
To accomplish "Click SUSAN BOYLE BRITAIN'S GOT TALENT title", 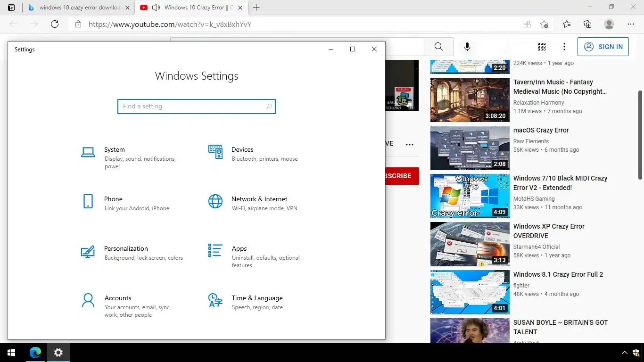I will [x=561, y=327].
